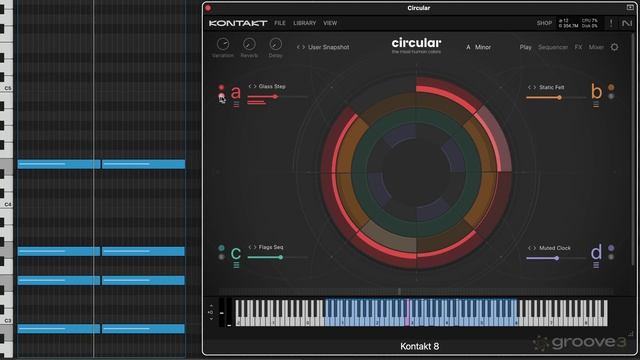640x360 pixels.
Task: Shift keyboard octave up arrow
Action: pos(211,306)
